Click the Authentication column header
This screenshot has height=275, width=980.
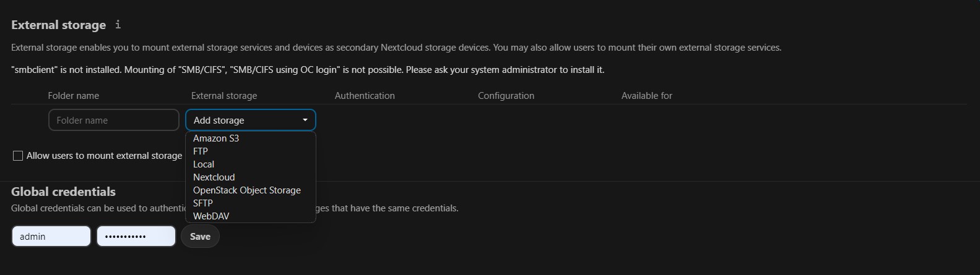click(x=365, y=96)
